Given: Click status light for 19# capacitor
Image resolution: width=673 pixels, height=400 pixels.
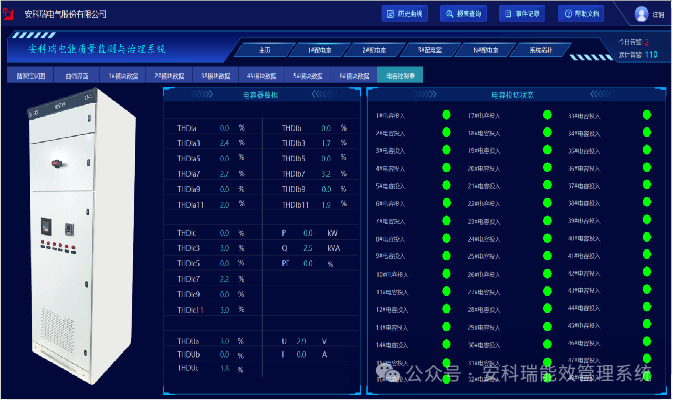Looking at the screenshot, I should [x=547, y=150].
